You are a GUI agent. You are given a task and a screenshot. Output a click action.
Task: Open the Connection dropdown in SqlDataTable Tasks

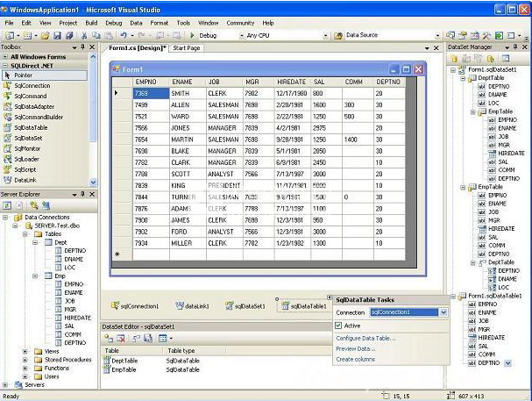(443, 312)
